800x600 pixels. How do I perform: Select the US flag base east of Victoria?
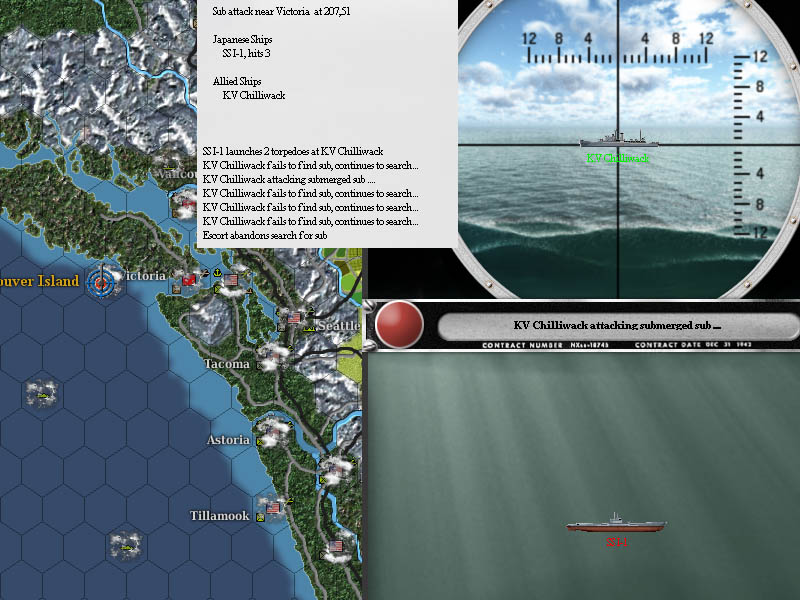coord(231,280)
